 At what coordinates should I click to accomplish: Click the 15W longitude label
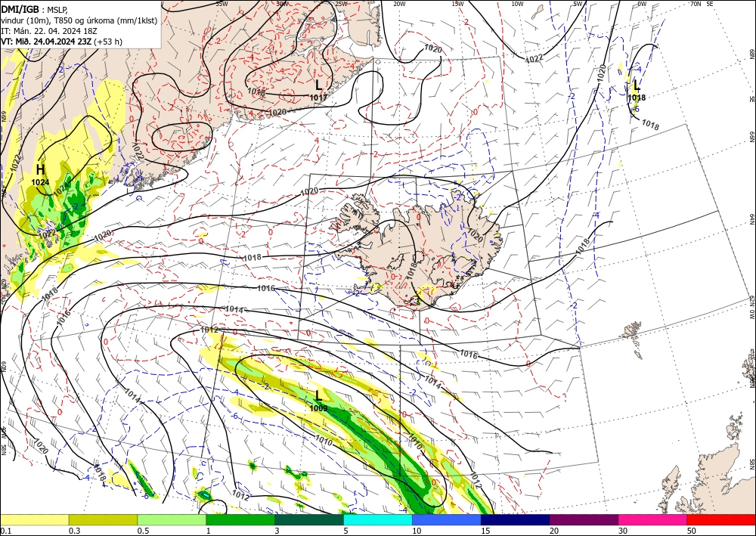pos(458,4)
